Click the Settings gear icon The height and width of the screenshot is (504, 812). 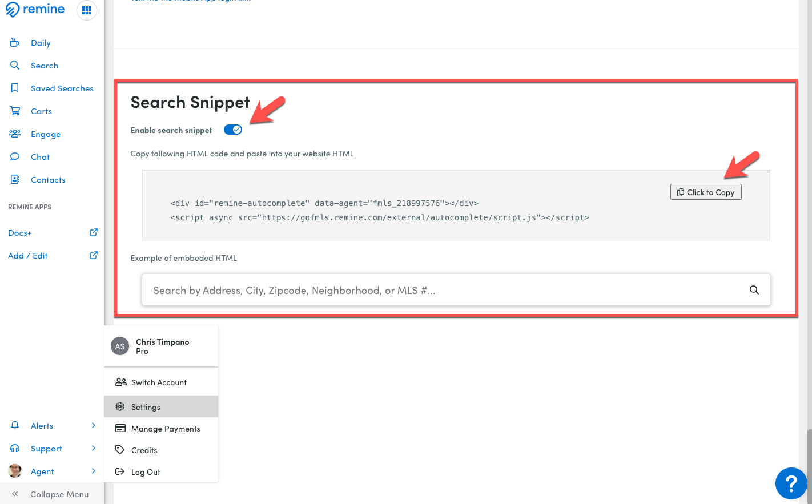coord(120,406)
